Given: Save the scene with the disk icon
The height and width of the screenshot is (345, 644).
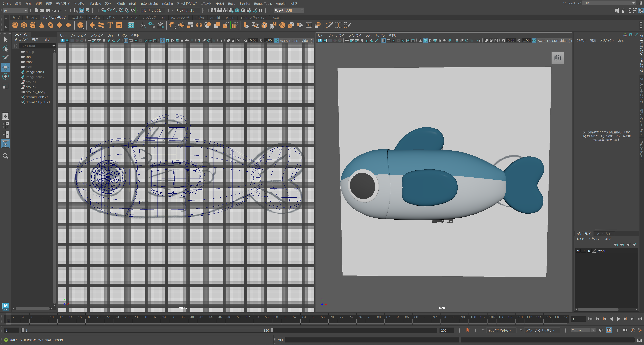Looking at the screenshot, I should pos(48,11).
